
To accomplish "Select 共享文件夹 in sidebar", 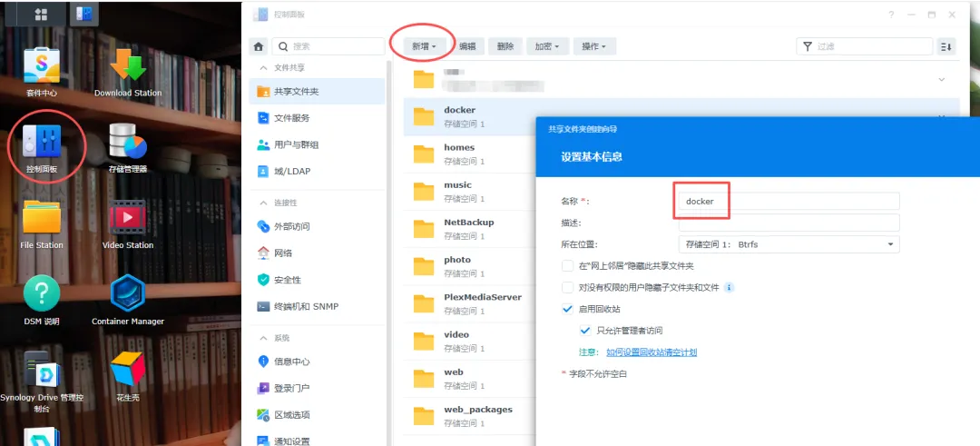I will [x=317, y=92].
